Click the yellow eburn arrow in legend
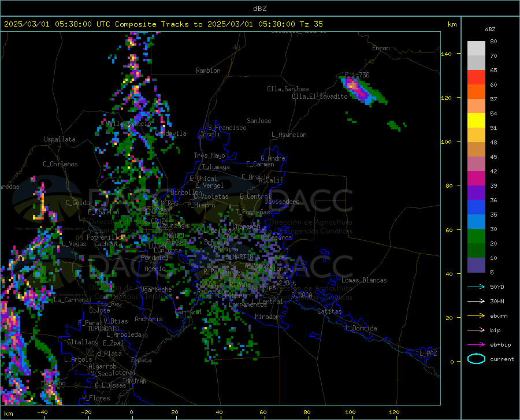 coord(476,316)
